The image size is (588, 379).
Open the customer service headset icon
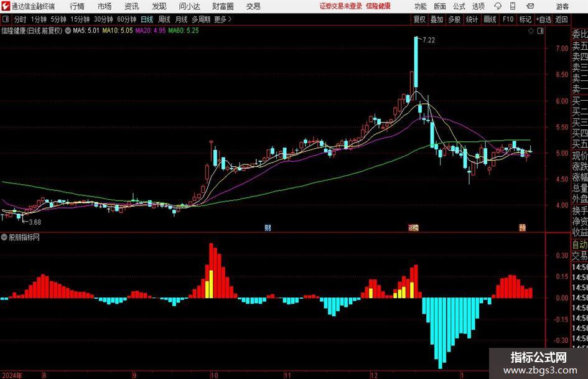coord(498,6)
